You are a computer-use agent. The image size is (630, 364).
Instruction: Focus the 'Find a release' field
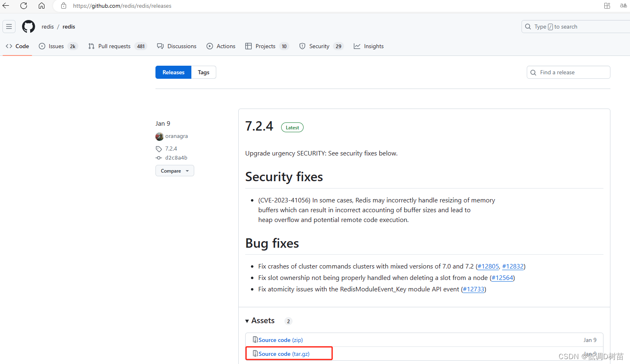point(568,72)
